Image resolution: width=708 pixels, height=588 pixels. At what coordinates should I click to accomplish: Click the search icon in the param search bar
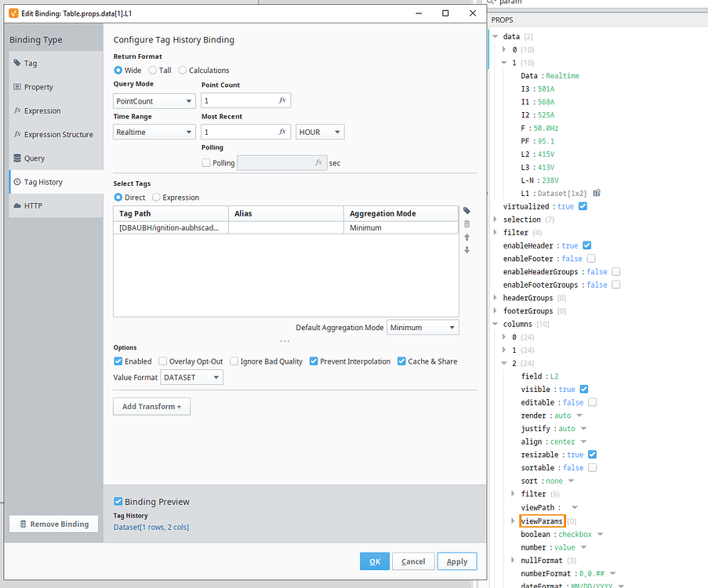pyautogui.click(x=491, y=3)
